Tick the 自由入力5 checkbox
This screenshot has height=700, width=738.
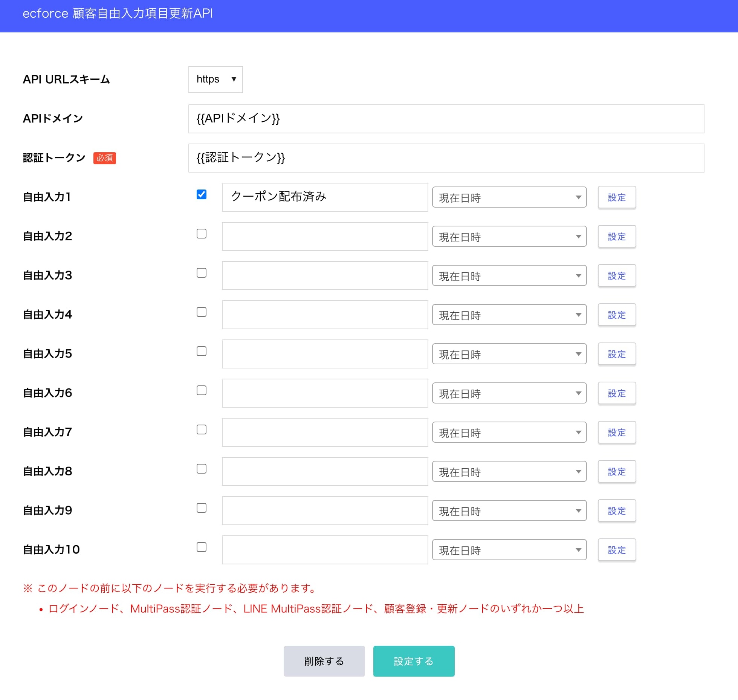(x=202, y=351)
